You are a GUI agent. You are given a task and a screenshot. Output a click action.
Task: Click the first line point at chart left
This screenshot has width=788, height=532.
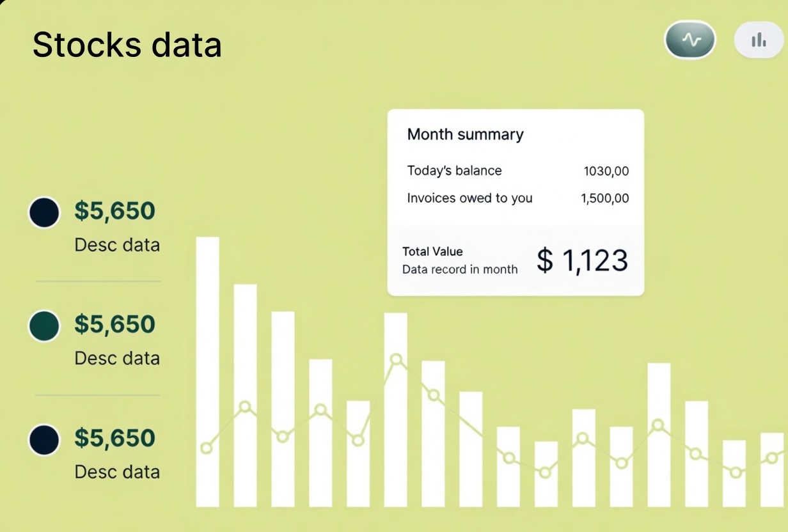206,448
